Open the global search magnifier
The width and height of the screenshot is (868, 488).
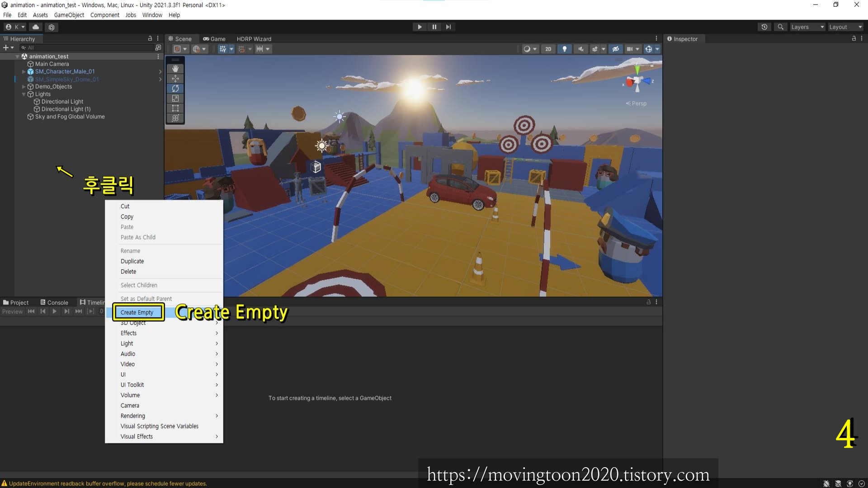[x=780, y=27]
